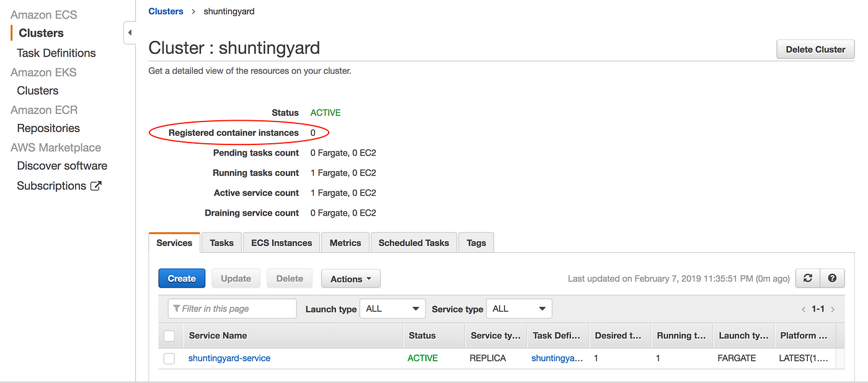The height and width of the screenshot is (383, 868).
Task: Click the Clusters breadcrumb link
Action: (x=166, y=11)
